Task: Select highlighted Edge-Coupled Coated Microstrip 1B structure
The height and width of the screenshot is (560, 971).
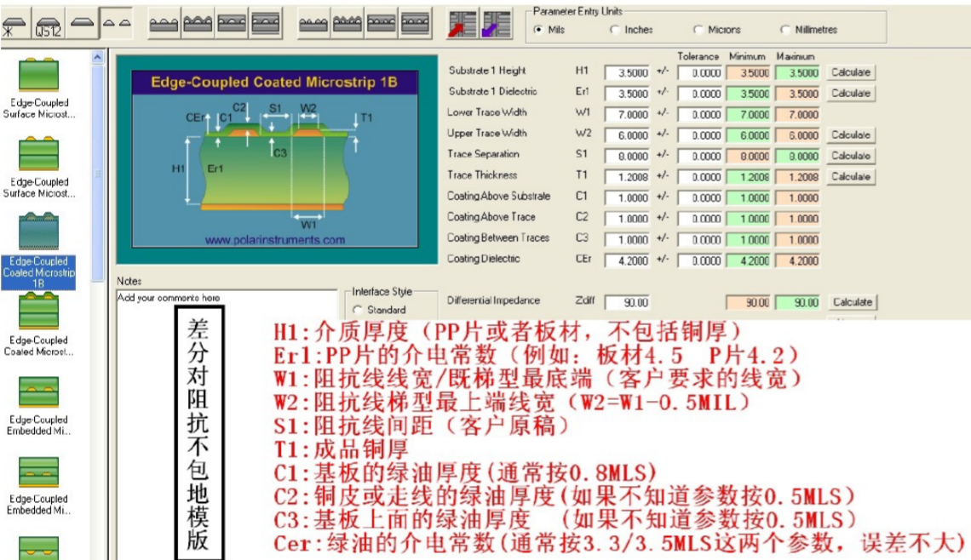Action: pyautogui.click(x=38, y=250)
